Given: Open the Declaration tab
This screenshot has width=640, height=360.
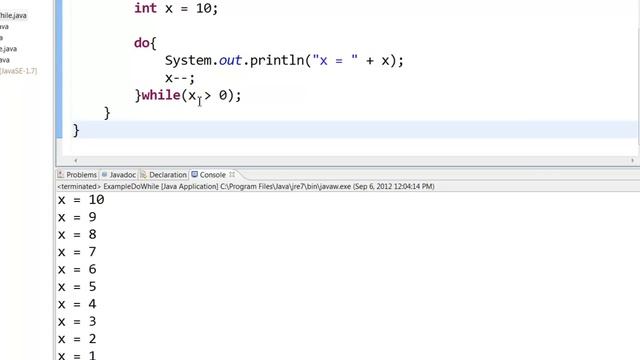Looking at the screenshot, I should (167, 175).
